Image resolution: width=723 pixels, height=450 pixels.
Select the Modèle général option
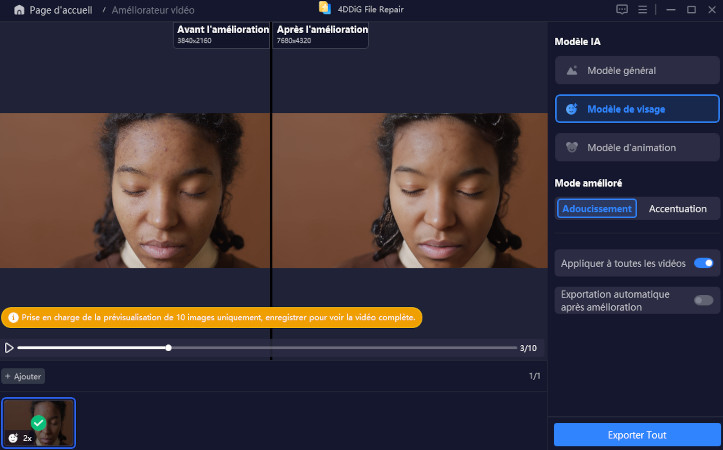pyautogui.click(x=637, y=70)
